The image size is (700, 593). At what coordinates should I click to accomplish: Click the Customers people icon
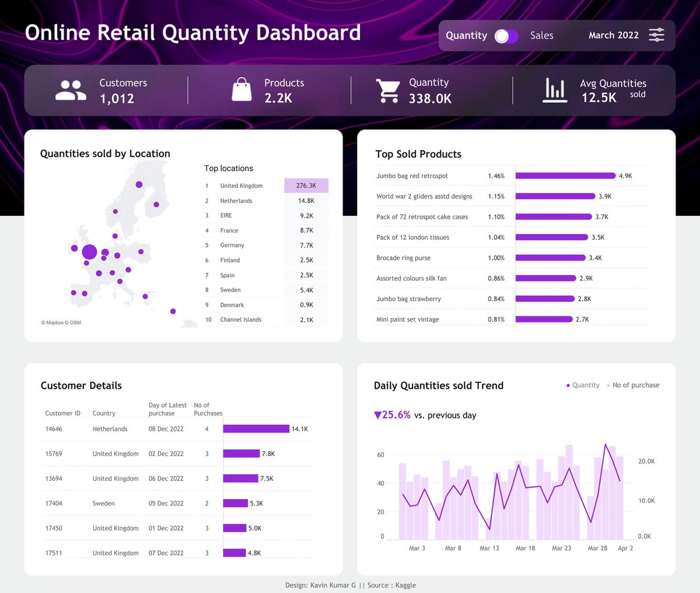70,89
